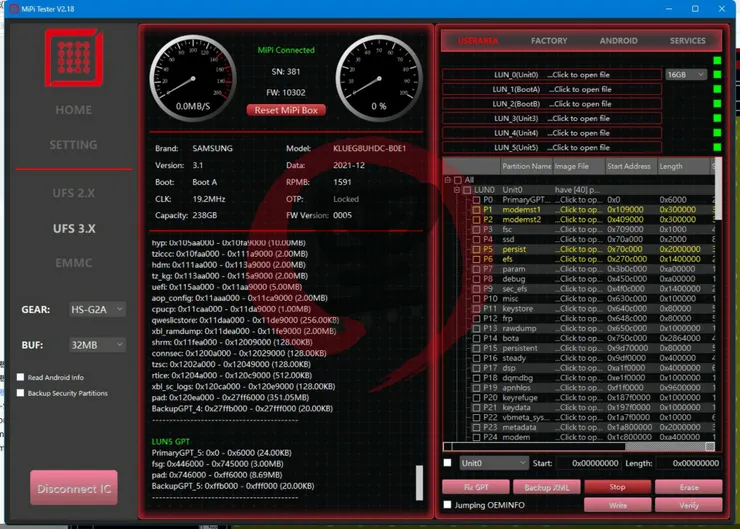This screenshot has width=740, height=529.
Task: Click the Start address input field
Action: [x=588, y=463]
